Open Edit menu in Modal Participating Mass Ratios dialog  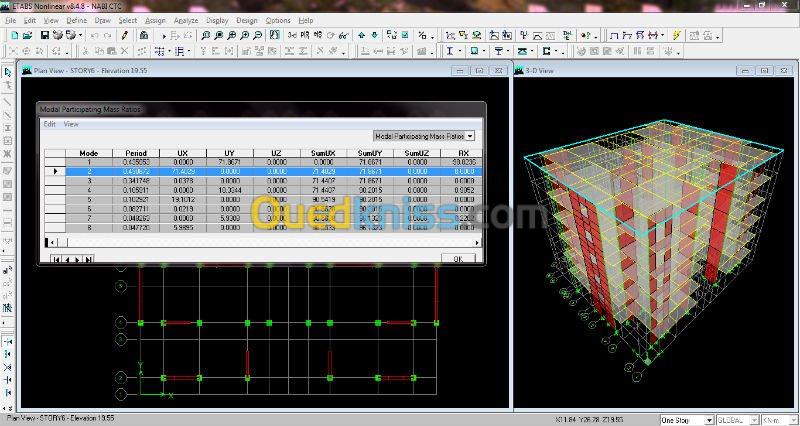pyautogui.click(x=49, y=124)
